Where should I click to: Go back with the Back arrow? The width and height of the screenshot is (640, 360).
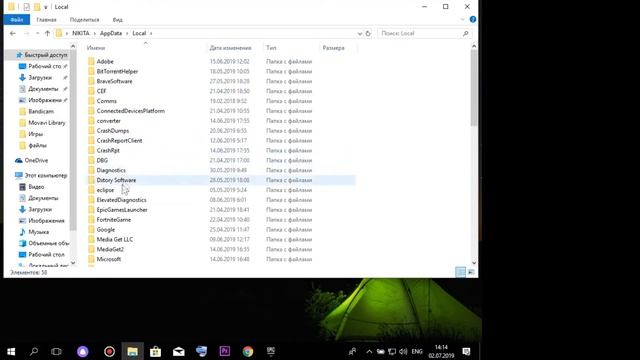click(x=13, y=33)
